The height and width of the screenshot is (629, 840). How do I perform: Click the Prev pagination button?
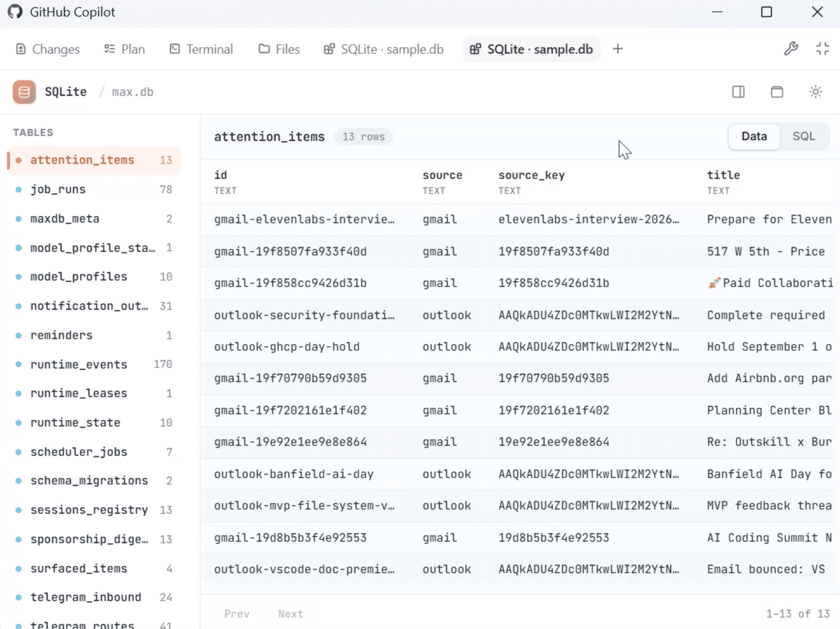[x=237, y=614]
